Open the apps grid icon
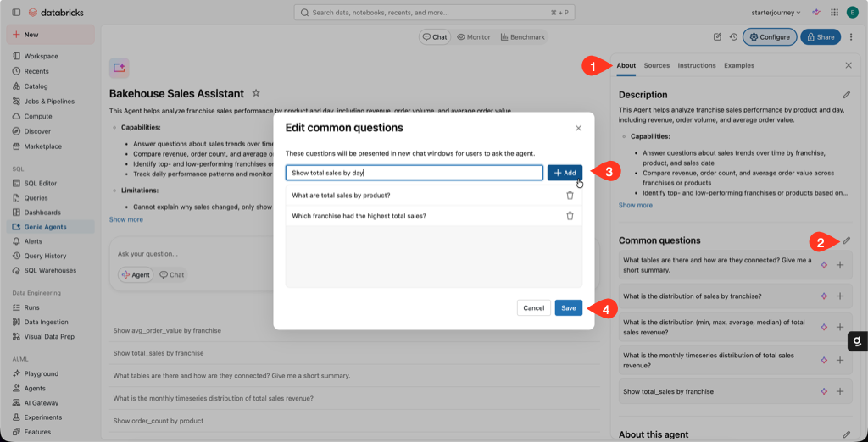 (x=834, y=12)
